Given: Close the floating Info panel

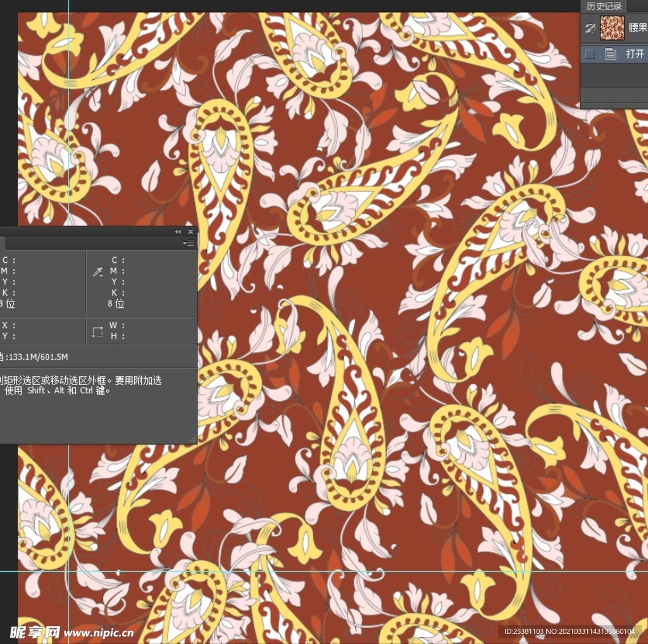Looking at the screenshot, I should (x=190, y=232).
